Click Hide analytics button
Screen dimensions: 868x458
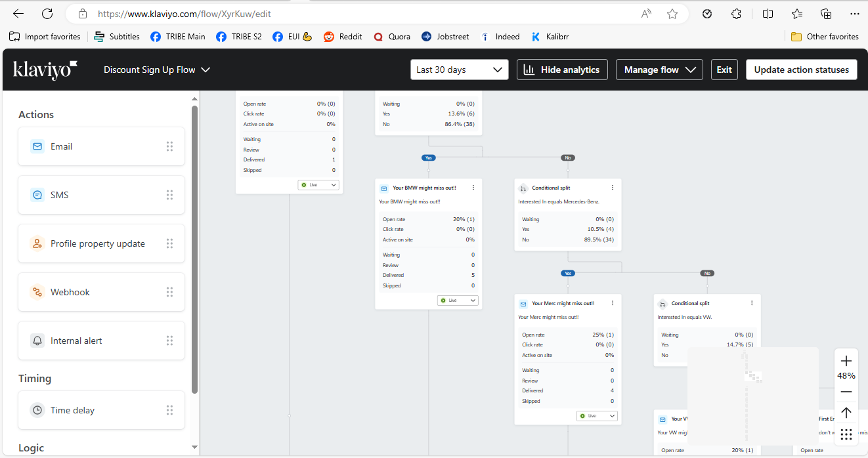(x=562, y=70)
